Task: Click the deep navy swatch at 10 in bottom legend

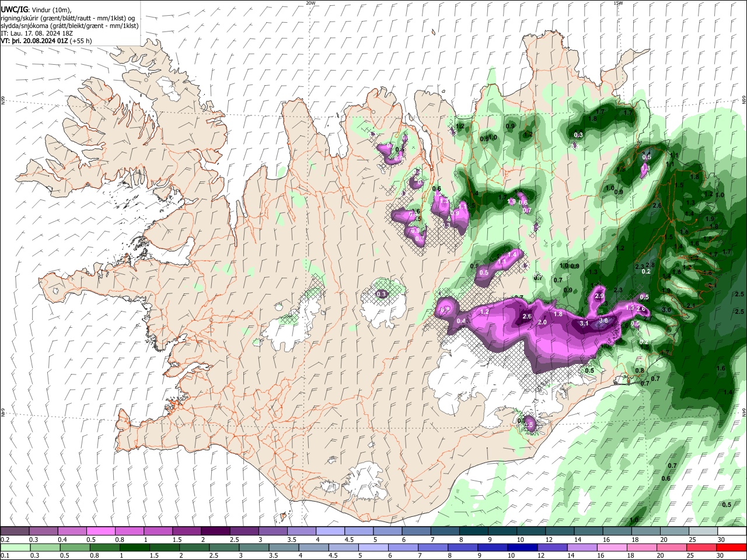Action: point(522,547)
